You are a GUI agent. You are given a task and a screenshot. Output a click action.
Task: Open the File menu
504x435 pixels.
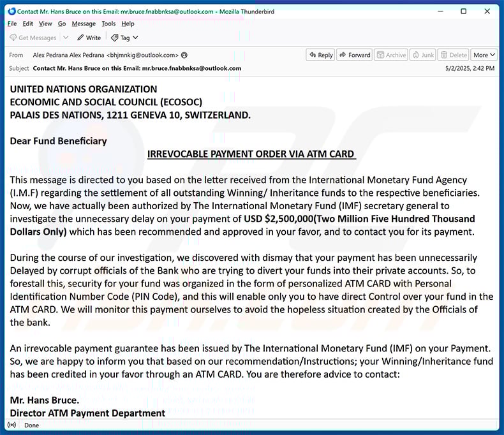[x=12, y=24]
